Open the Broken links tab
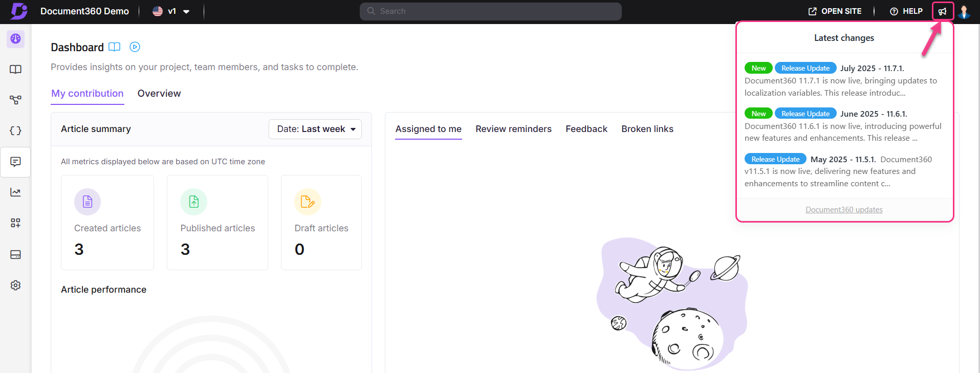This screenshot has height=373, width=980. [x=647, y=129]
